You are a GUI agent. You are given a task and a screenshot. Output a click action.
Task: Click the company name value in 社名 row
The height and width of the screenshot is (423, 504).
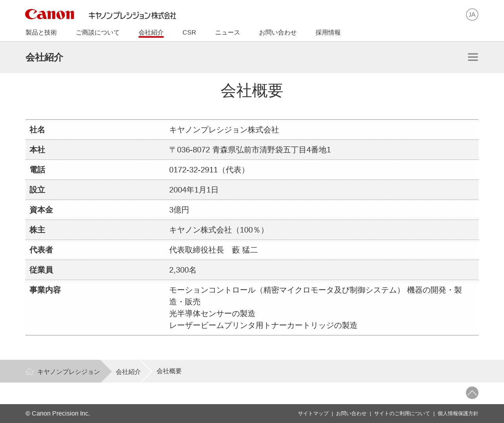tap(224, 130)
